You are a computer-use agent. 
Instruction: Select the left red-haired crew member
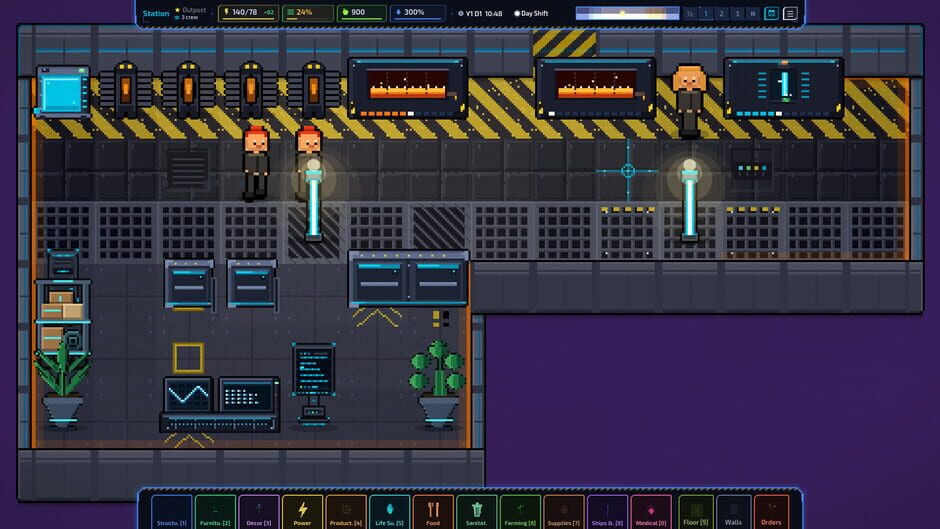256,163
